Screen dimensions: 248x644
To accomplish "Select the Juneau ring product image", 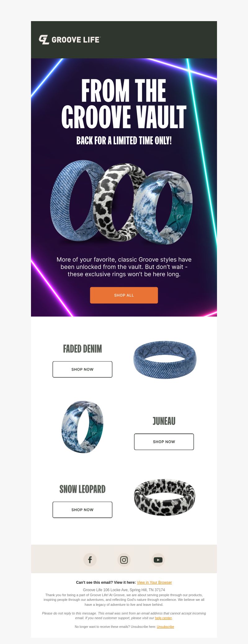I will (x=82, y=427).
